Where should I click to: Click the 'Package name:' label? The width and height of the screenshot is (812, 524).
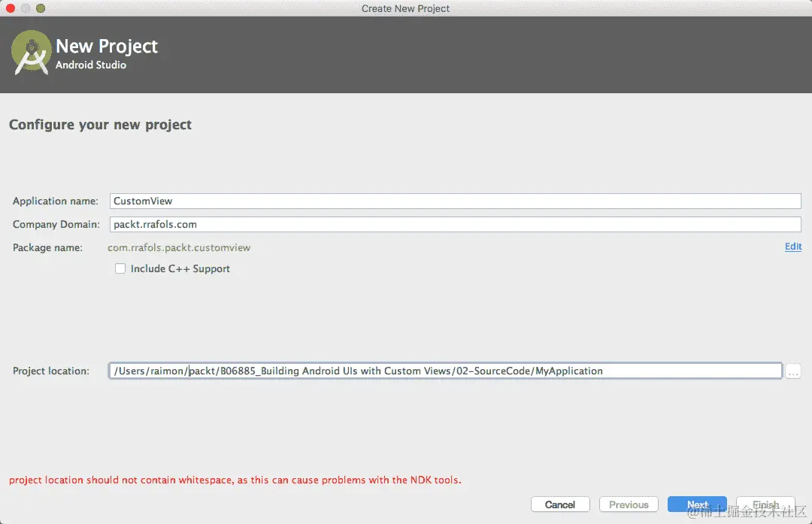tap(47, 247)
